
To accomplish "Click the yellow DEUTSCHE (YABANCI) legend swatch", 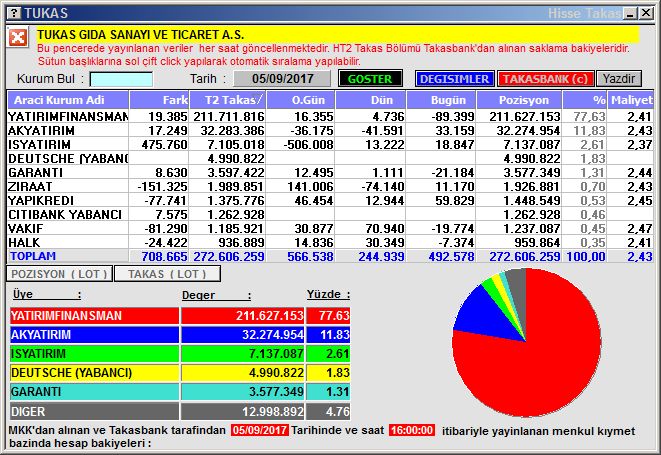I will coord(94,373).
